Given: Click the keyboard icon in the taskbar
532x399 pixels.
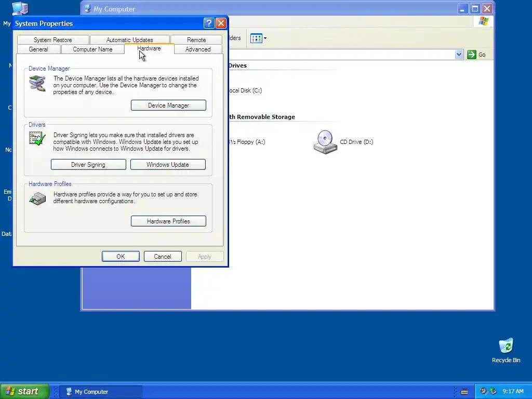Looking at the screenshot, I should pos(464,392).
